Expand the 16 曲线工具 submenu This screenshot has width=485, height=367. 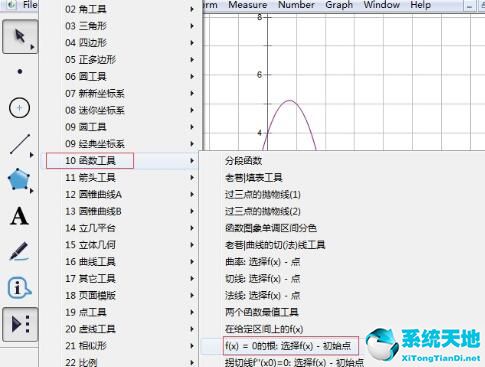120,262
